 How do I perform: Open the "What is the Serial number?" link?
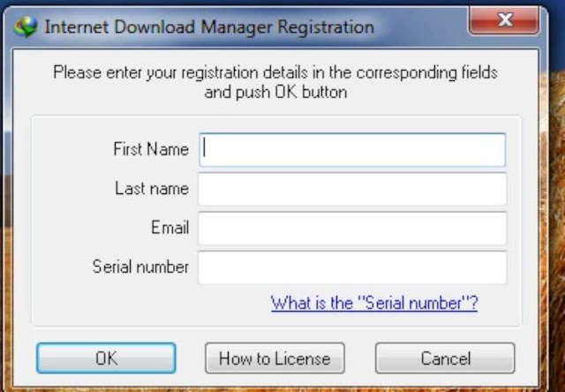click(374, 303)
